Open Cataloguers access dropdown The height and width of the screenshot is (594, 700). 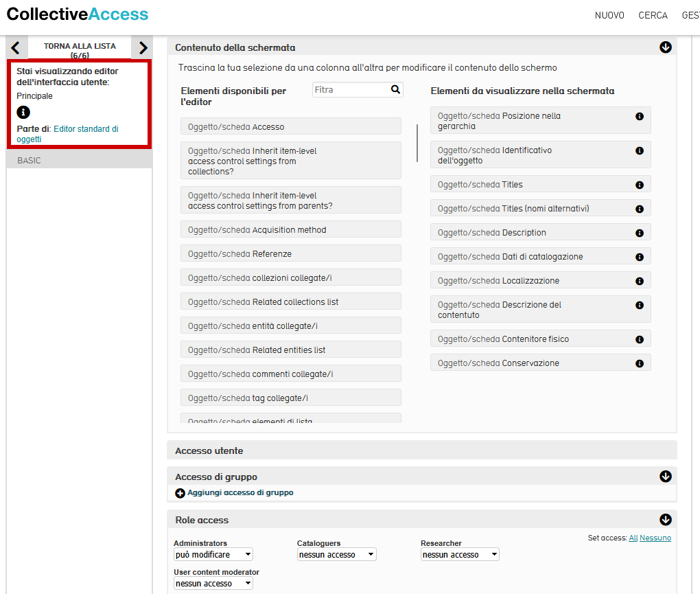336,554
